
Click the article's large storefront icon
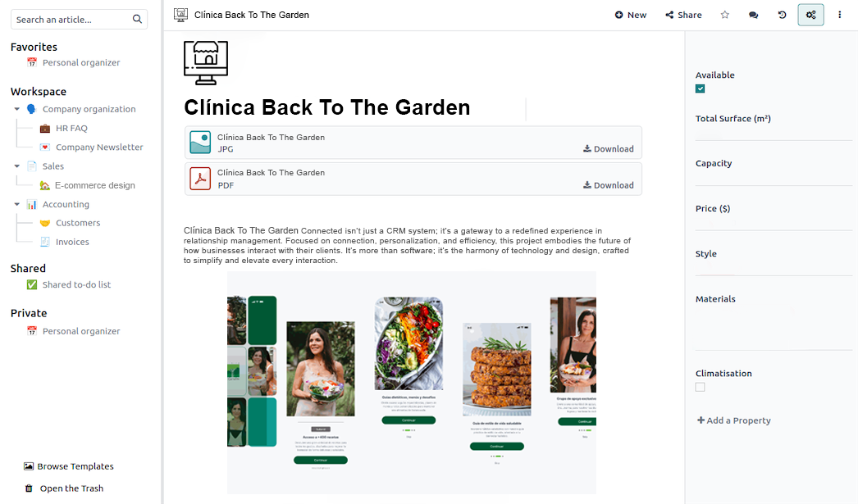tap(206, 63)
